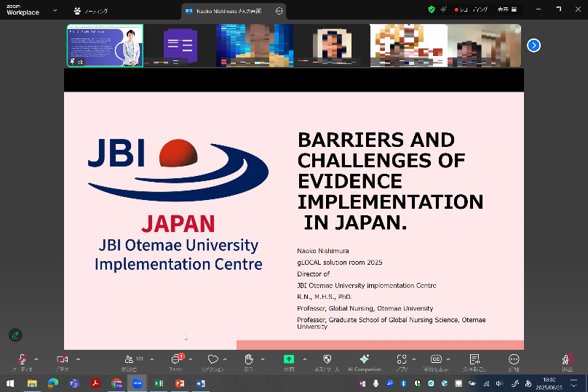Expand captions options caret
Viewport: 588px width, 392px height.
(448, 359)
